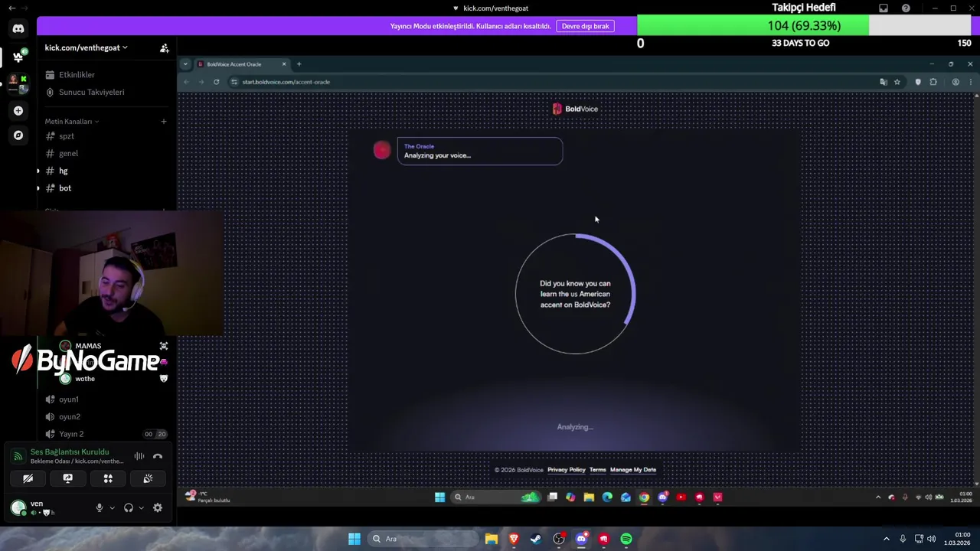Click voice user wothe
The height and width of the screenshot is (551, 980).
(x=85, y=379)
